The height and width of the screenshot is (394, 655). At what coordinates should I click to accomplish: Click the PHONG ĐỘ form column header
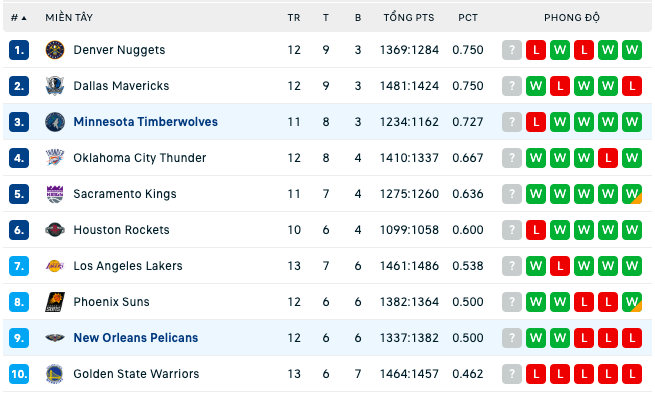[572, 18]
